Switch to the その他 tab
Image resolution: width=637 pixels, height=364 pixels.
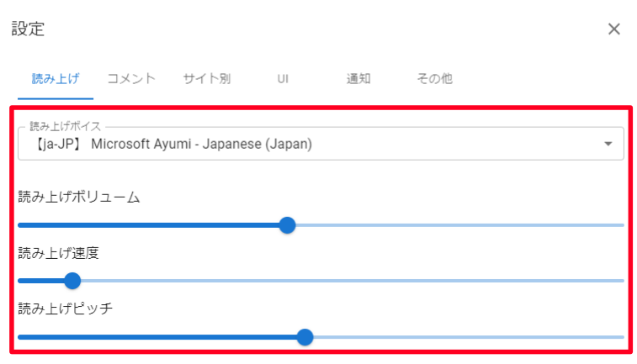(x=435, y=79)
